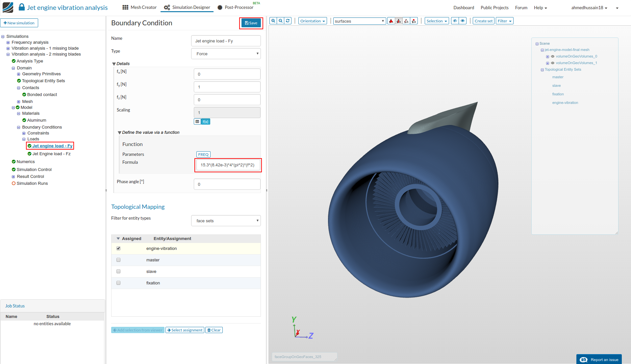Expand 'Vibration analysis - 1 missing blade' node
The height and width of the screenshot is (364, 631).
click(8, 48)
